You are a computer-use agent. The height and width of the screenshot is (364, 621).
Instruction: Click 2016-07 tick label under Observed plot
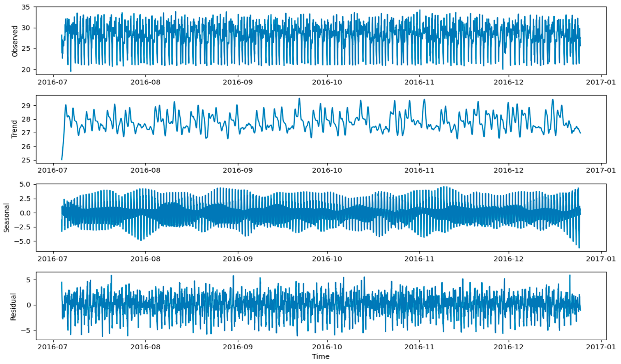click(52, 82)
